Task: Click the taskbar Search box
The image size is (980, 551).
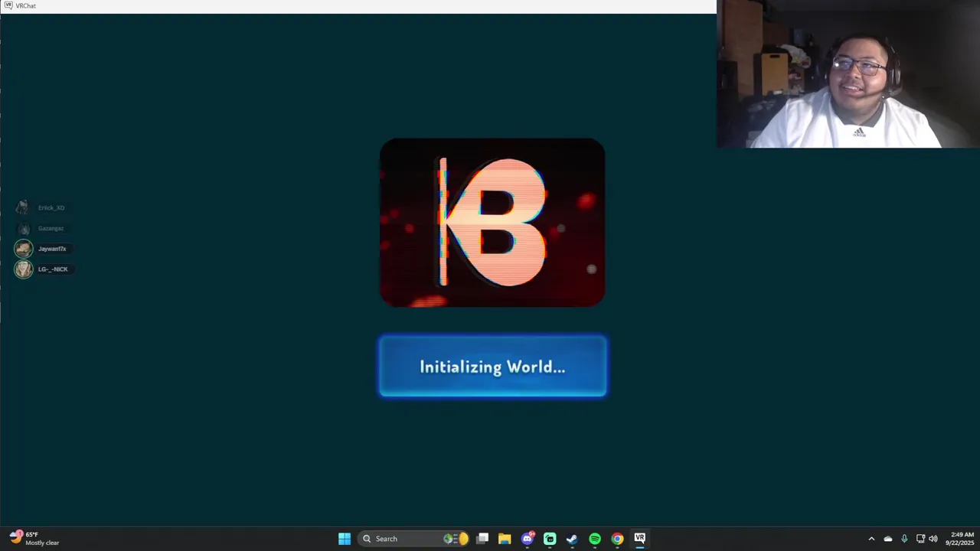Action: coord(415,539)
